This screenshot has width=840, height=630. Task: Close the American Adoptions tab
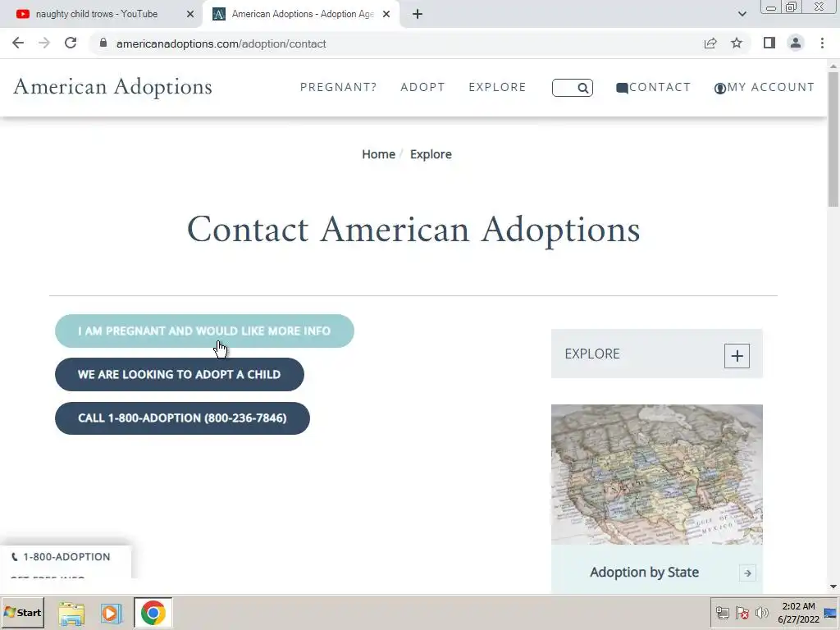coord(386,15)
